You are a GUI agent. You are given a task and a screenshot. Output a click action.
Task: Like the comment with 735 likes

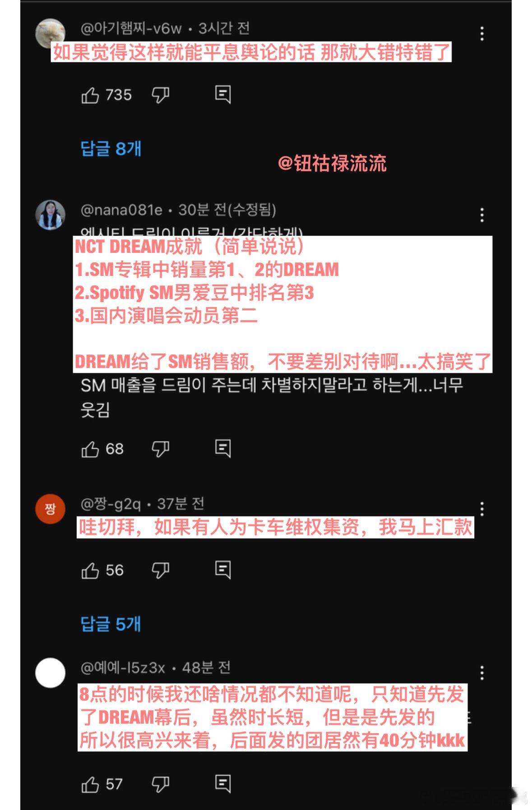click(90, 95)
